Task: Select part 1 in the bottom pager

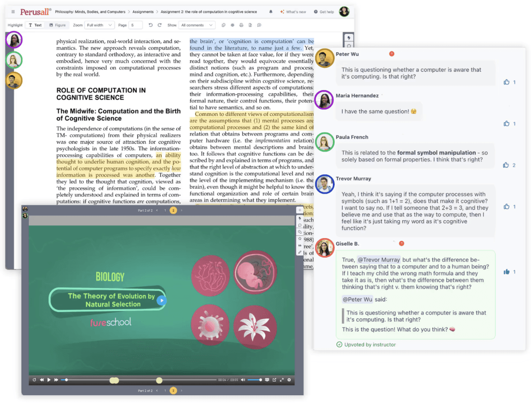Action: click(165, 391)
